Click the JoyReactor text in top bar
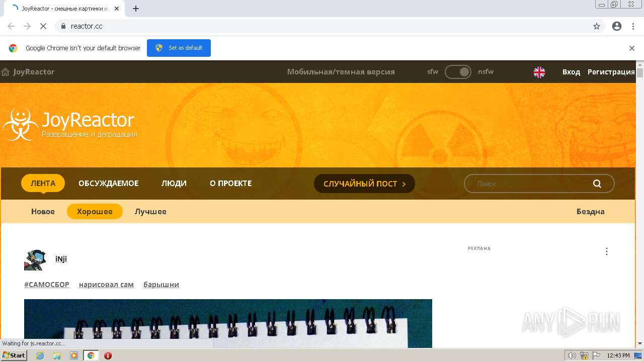The height and width of the screenshot is (362, 644). pyautogui.click(x=34, y=72)
